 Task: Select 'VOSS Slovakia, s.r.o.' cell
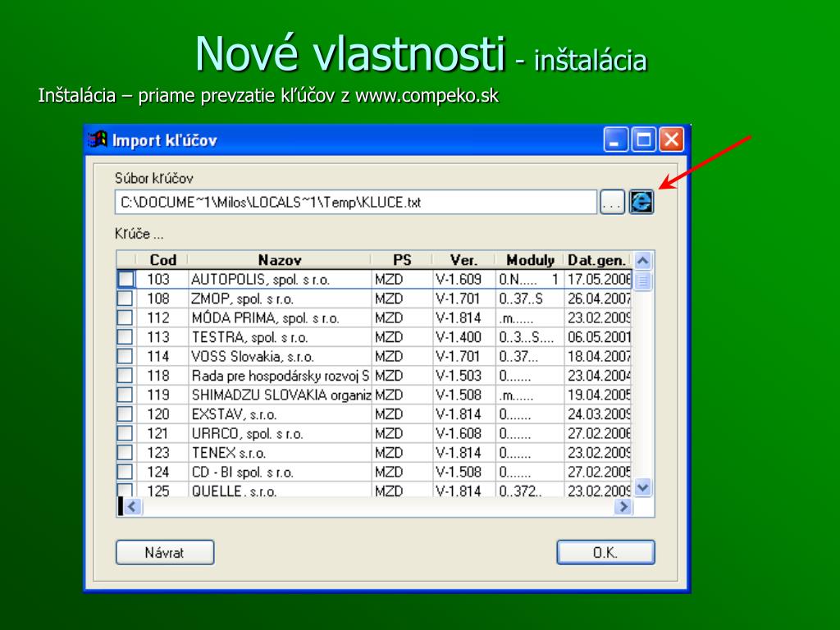tap(280, 356)
